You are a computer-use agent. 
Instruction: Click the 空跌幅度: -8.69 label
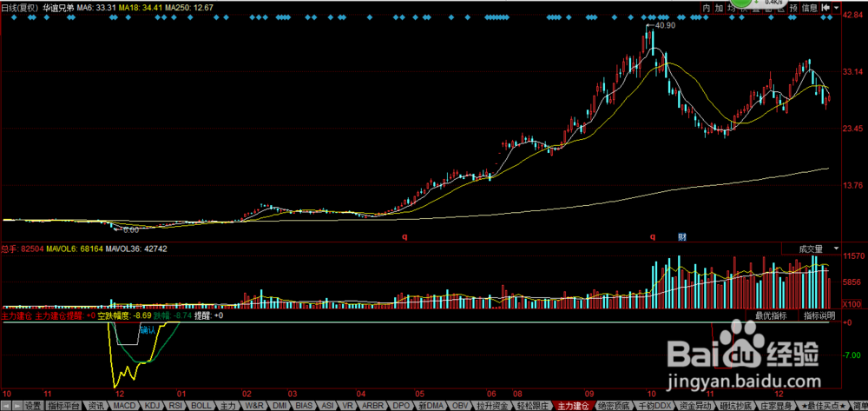tap(124, 315)
